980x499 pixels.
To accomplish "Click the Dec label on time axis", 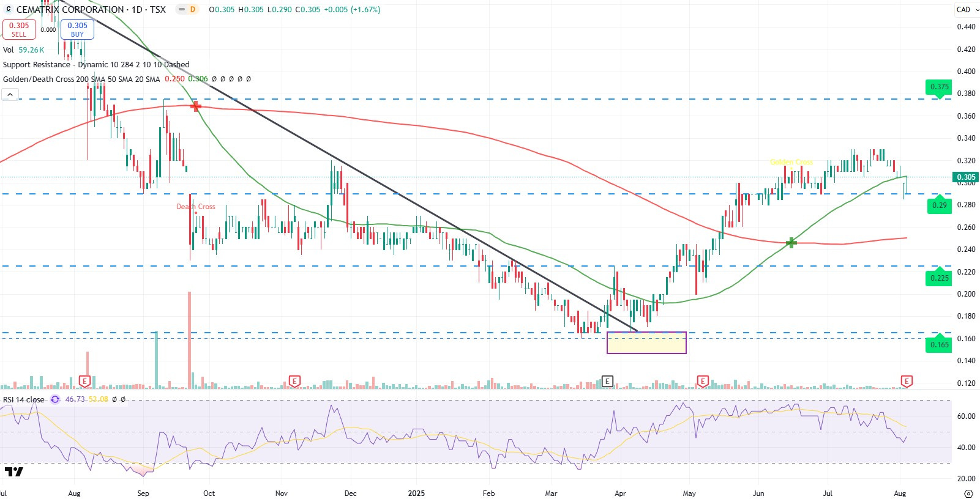I will click(351, 493).
